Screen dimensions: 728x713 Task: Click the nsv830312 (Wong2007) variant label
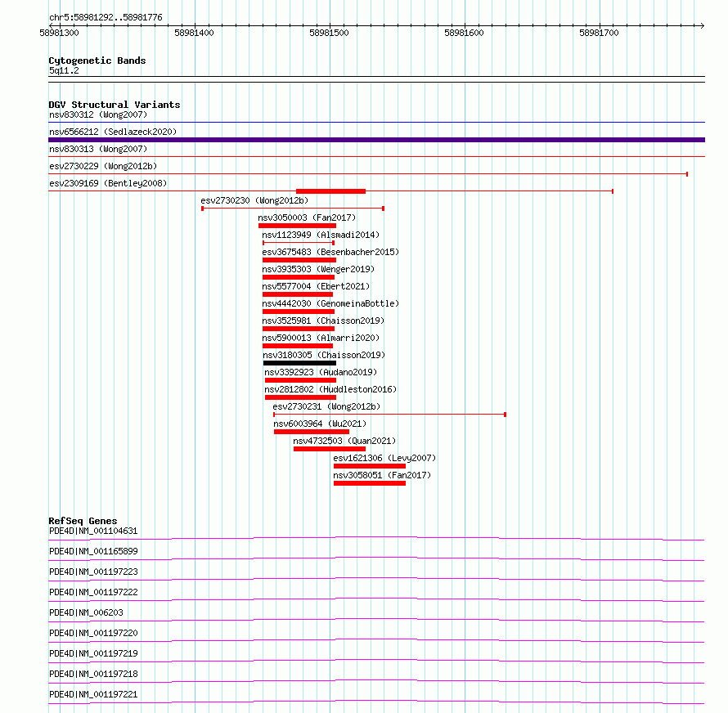coord(98,114)
